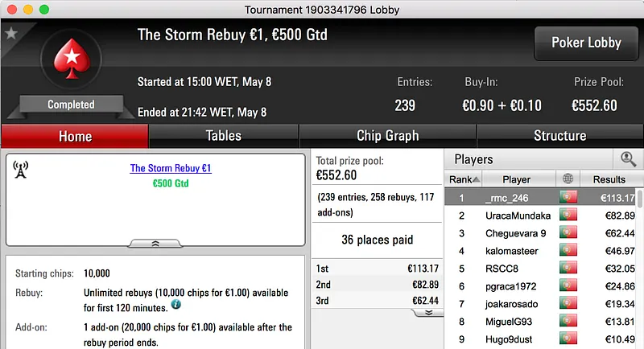Click the rebuy info icon
Screen dimensions: 644x349
[175, 305]
